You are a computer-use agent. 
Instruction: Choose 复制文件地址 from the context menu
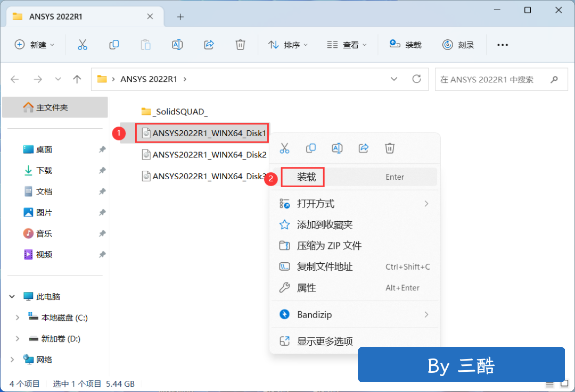coord(355,266)
